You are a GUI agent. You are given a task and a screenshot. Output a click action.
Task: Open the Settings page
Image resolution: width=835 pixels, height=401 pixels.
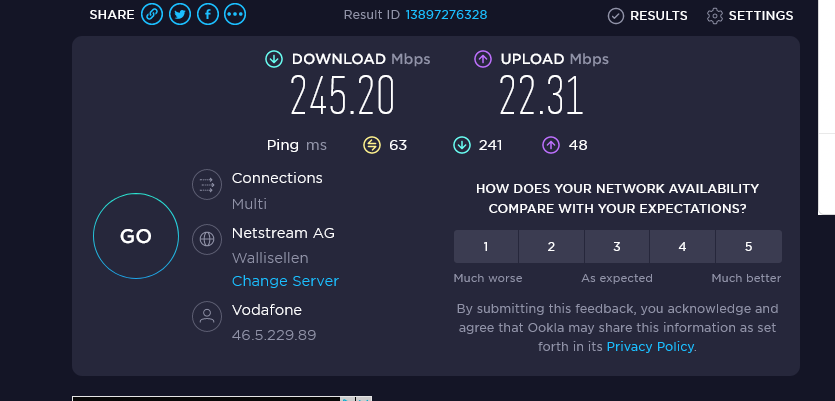[750, 15]
